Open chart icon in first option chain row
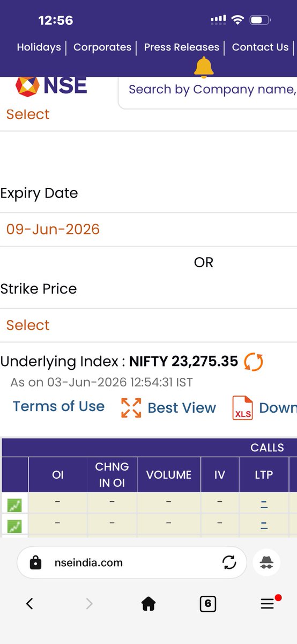 coord(14,505)
